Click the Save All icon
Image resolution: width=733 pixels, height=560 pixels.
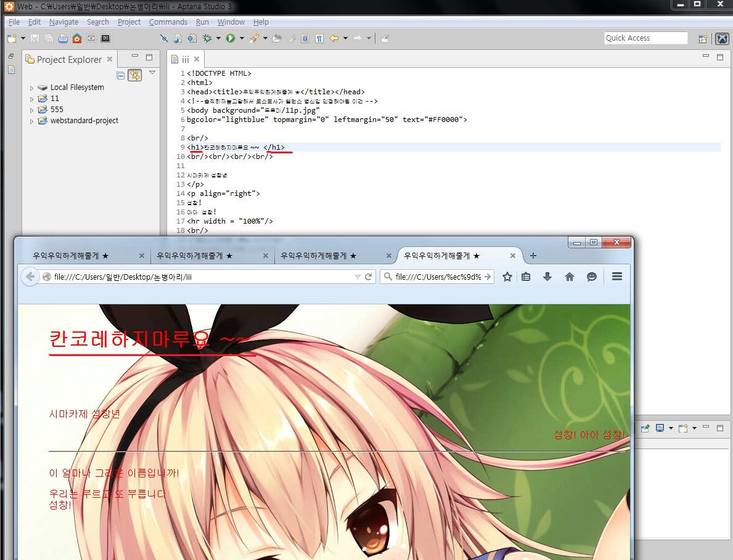coord(49,38)
